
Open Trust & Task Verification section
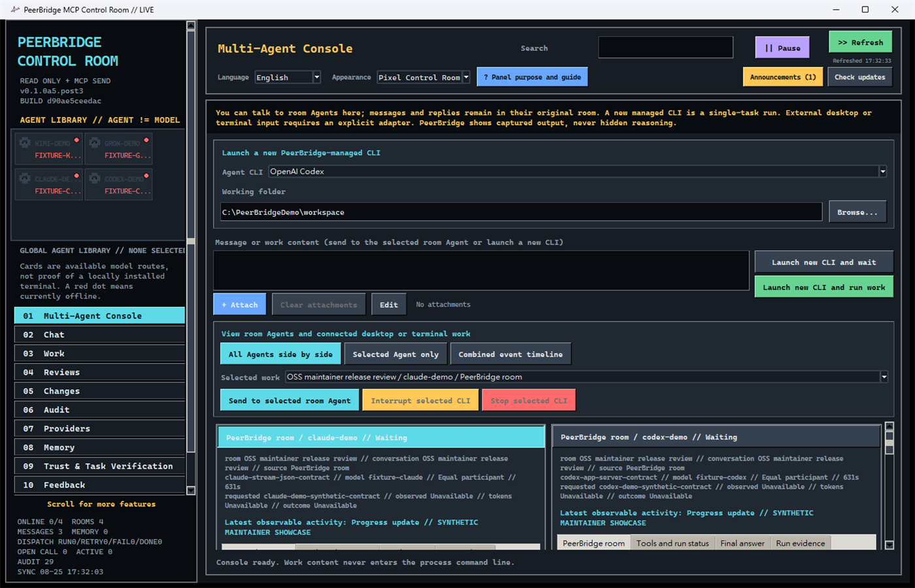99,466
